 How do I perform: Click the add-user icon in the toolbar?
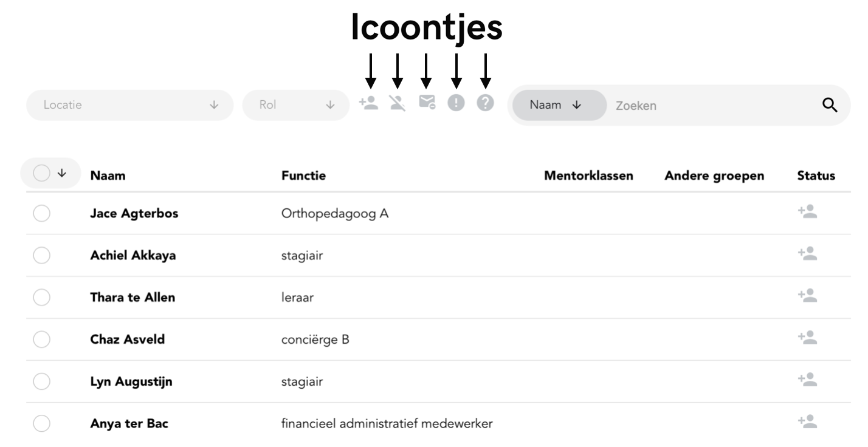pyautogui.click(x=368, y=103)
